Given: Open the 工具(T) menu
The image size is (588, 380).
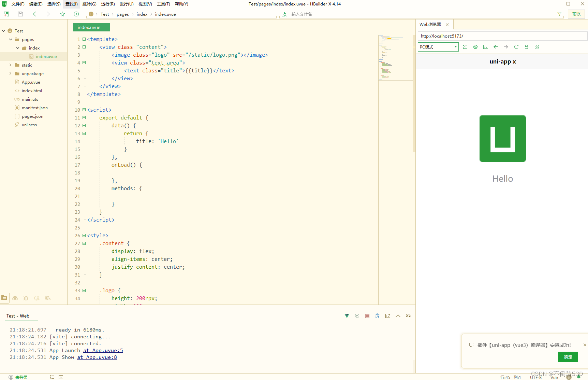Looking at the screenshot, I should pyautogui.click(x=163, y=4).
